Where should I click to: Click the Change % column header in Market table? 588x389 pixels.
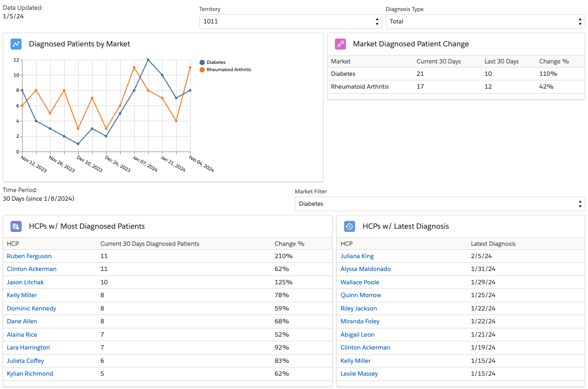[554, 62]
